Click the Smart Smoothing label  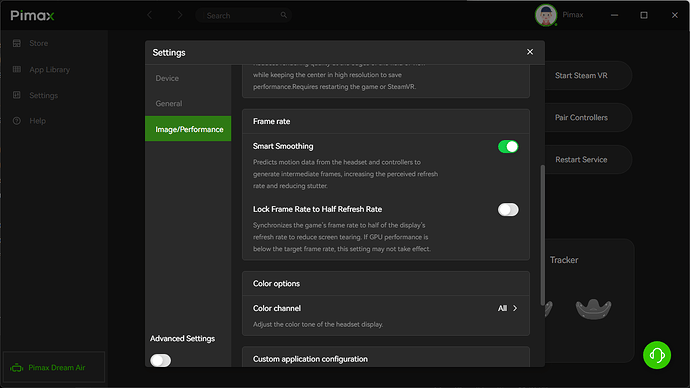tap(283, 146)
